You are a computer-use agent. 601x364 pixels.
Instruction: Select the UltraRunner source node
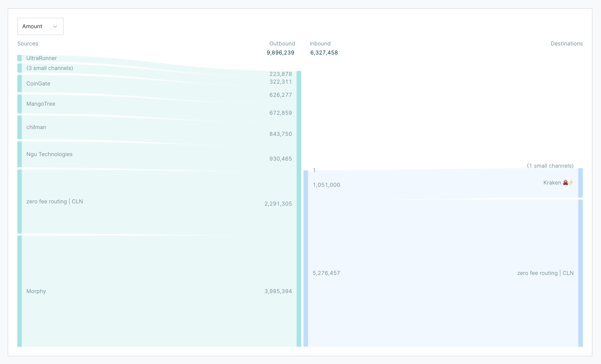point(42,58)
